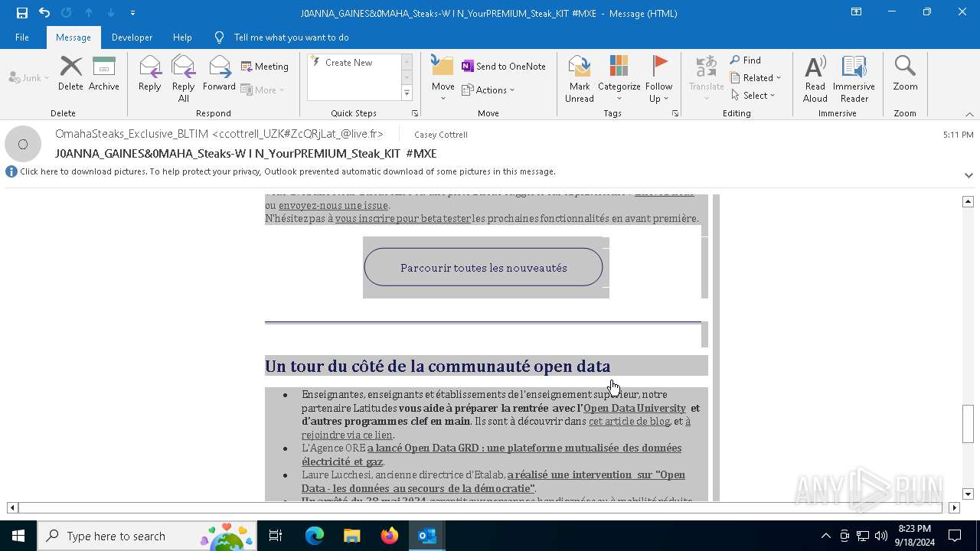Image resolution: width=980 pixels, height=551 pixels.
Task: Open the Categorize color menu
Action: [619, 79]
